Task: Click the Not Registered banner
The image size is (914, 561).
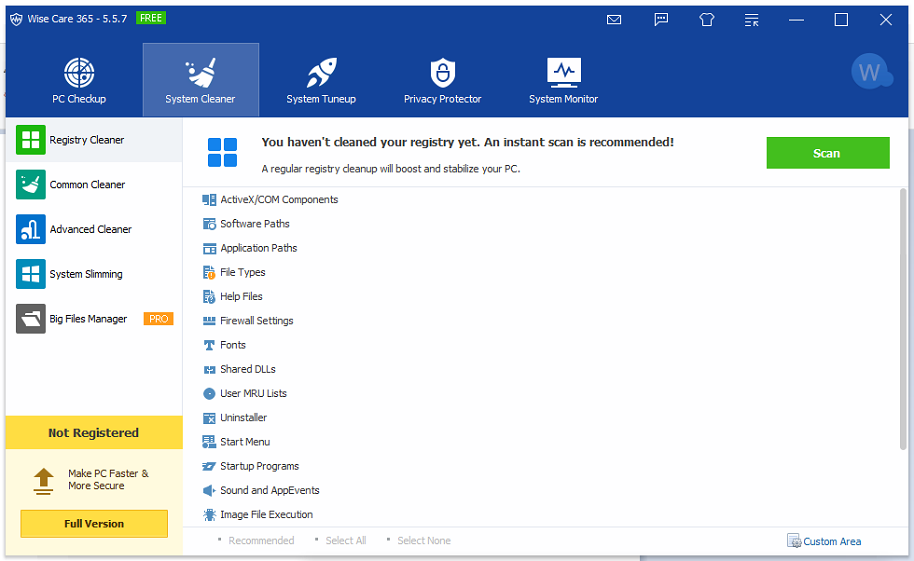Action: pyautogui.click(x=94, y=433)
